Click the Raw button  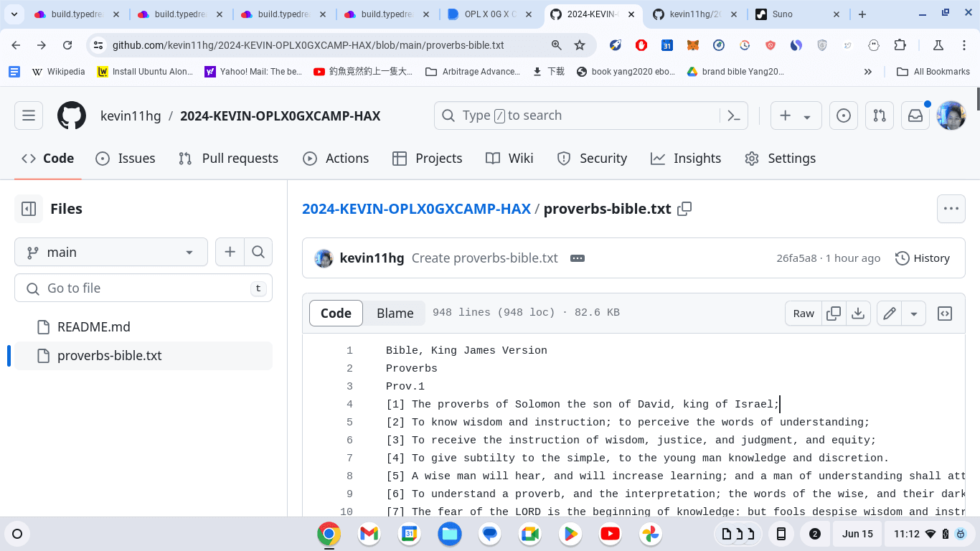804,314
